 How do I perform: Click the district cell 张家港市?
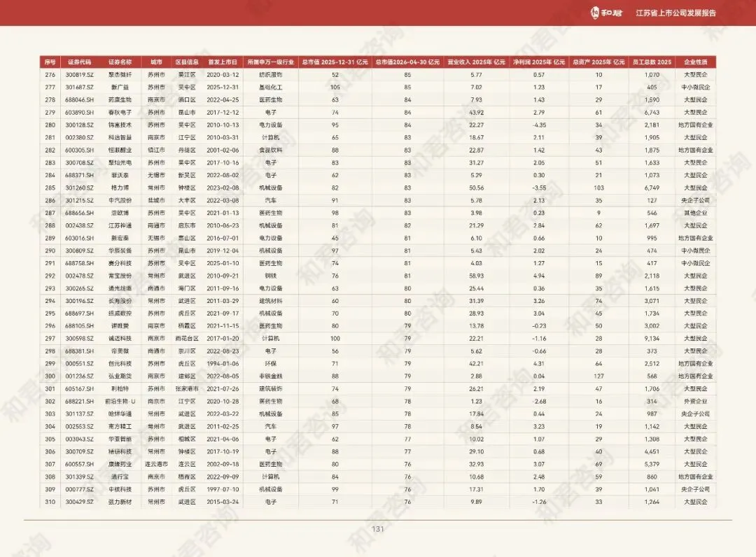(x=187, y=389)
